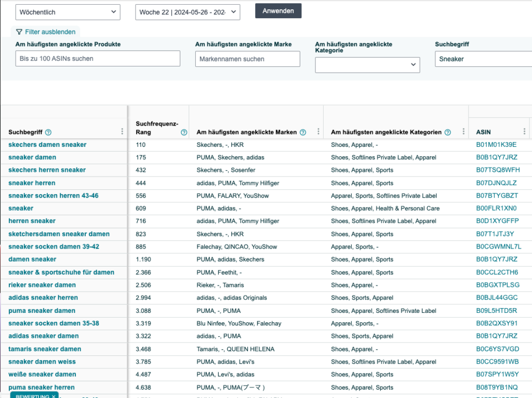Open ASIN B0CCL2CTH6
The height and width of the screenshot is (398, 532).
coord(497,272)
